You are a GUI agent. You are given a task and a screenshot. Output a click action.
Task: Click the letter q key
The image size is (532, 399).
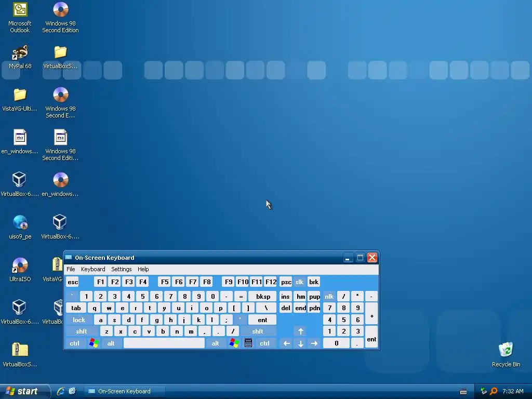click(95, 308)
